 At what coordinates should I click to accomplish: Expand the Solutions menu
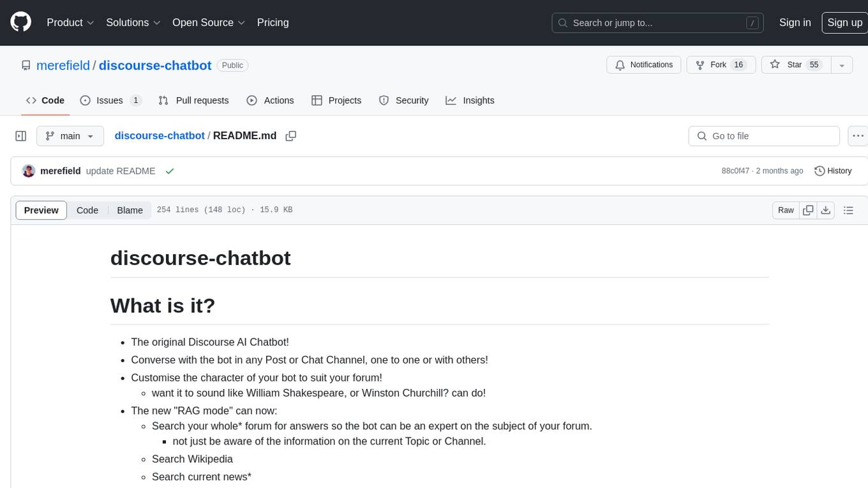tap(133, 22)
